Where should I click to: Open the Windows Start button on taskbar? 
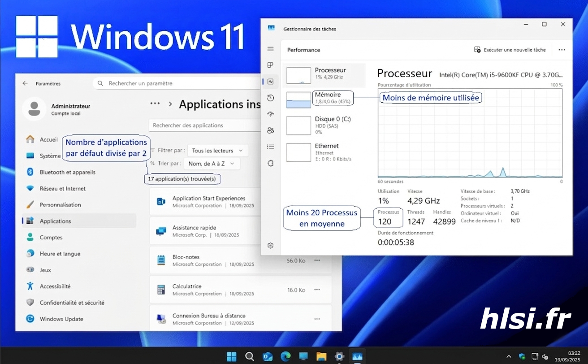coord(231,356)
